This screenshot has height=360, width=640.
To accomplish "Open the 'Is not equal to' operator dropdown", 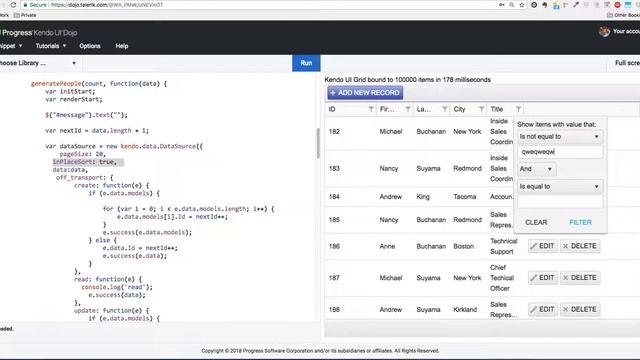I will pyautogui.click(x=560, y=137).
